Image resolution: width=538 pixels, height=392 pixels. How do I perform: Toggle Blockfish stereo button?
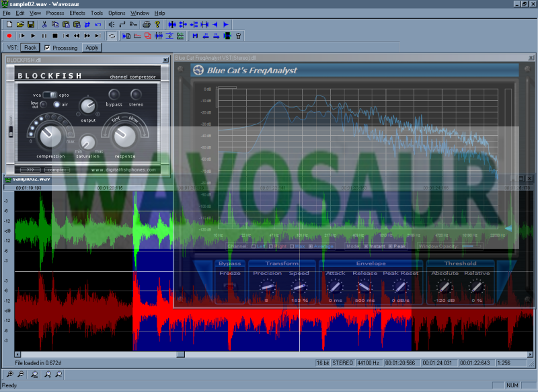pos(136,94)
